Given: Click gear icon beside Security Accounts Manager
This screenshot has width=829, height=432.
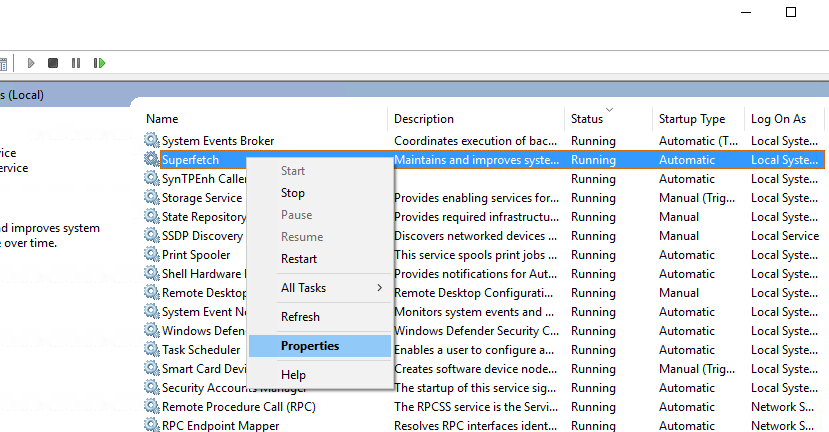Looking at the screenshot, I should point(152,388).
